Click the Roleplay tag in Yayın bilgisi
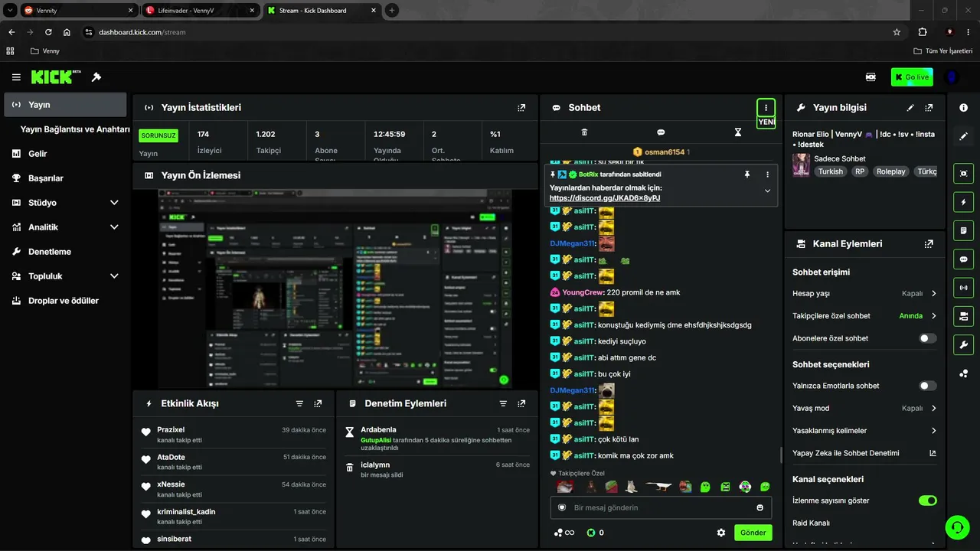 (x=890, y=172)
